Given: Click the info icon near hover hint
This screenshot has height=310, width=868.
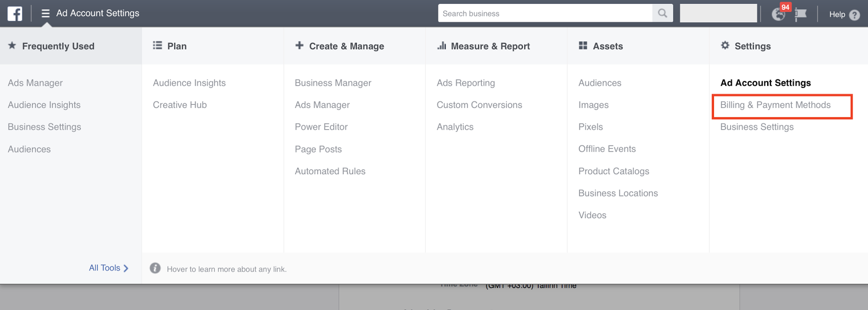Looking at the screenshot, I should pos(155,268).
